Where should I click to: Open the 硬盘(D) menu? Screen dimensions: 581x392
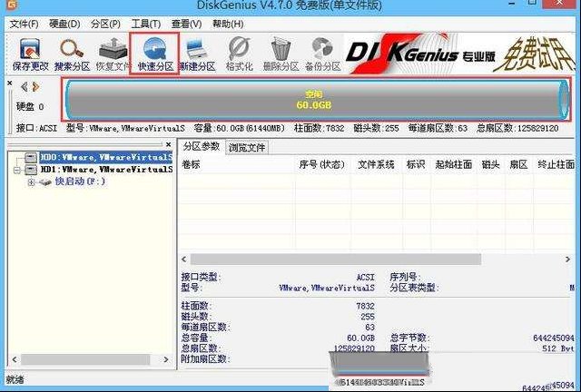click(x=64, y=24)
